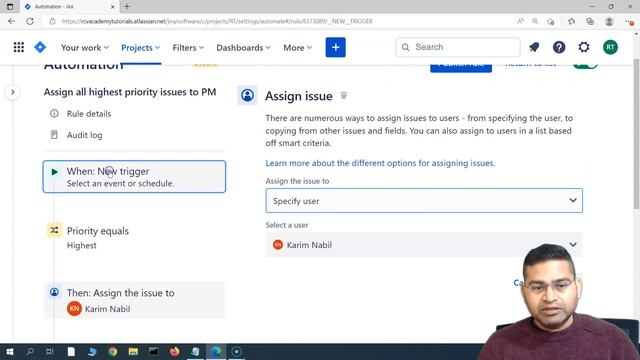Open browser Collections icon
Viewport: 640px width, 360px height.
590,21
